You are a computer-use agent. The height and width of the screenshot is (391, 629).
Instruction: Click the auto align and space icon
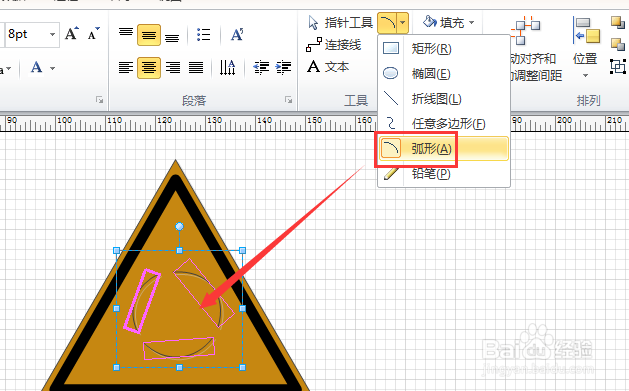(x=526, y=30)
